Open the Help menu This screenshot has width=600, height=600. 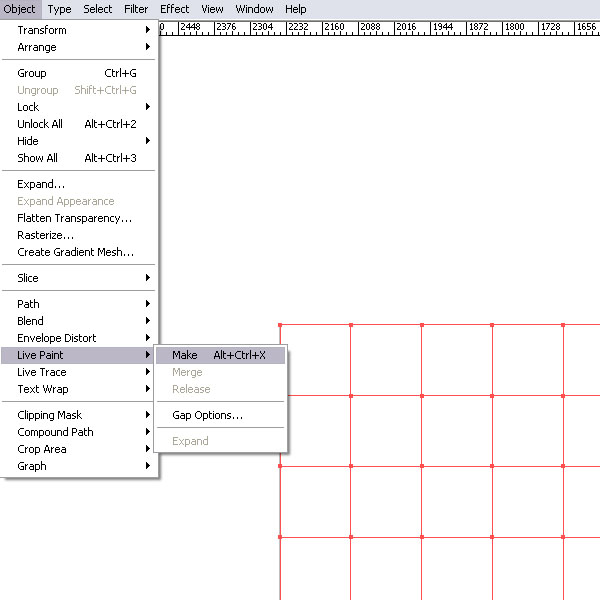(296, 9)
